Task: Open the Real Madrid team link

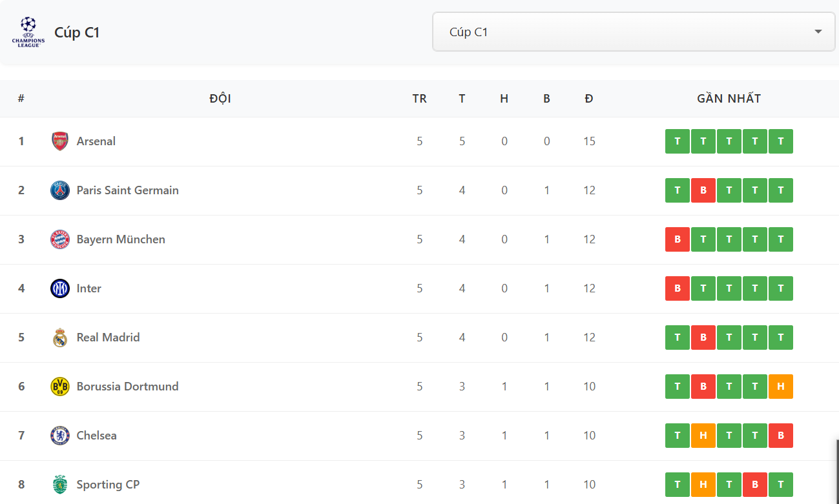Action: point(108,338)
